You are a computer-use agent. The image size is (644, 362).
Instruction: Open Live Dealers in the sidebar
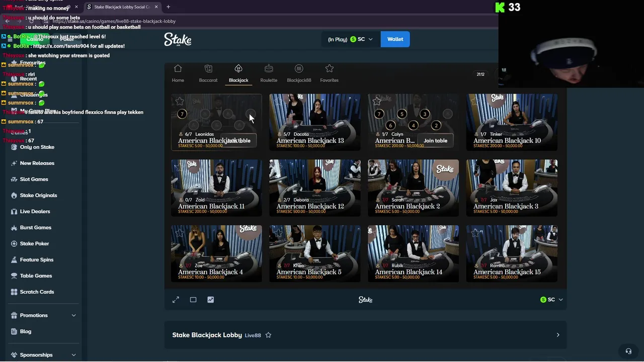(x=35, y=212)
